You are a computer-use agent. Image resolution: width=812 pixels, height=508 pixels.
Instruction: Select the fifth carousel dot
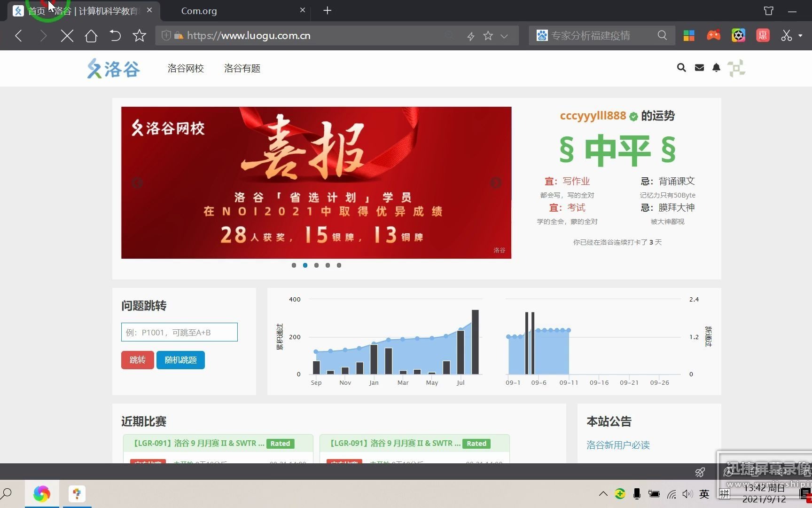[x=339, y=265]
